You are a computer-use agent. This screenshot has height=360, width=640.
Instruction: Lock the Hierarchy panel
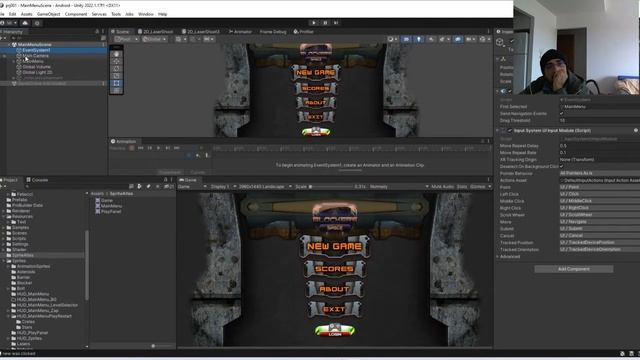click(97, 31)
